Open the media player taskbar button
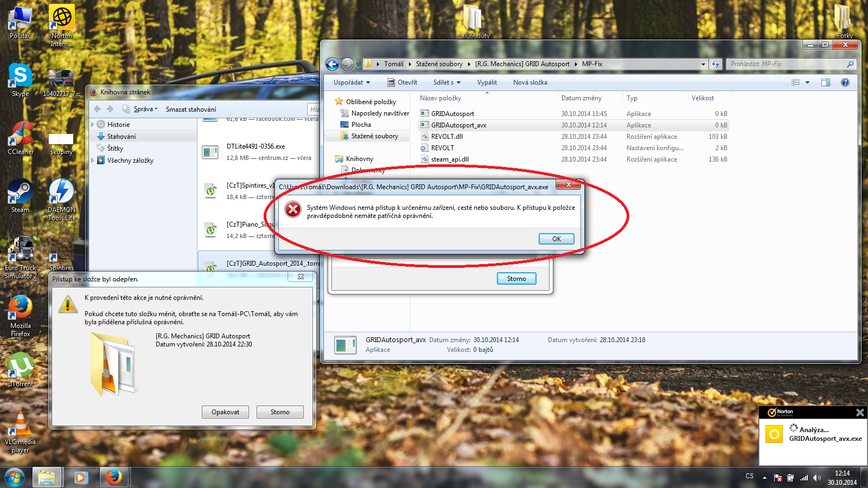The height and width of the screenshot is (488, 868). [x=81, y=478]
